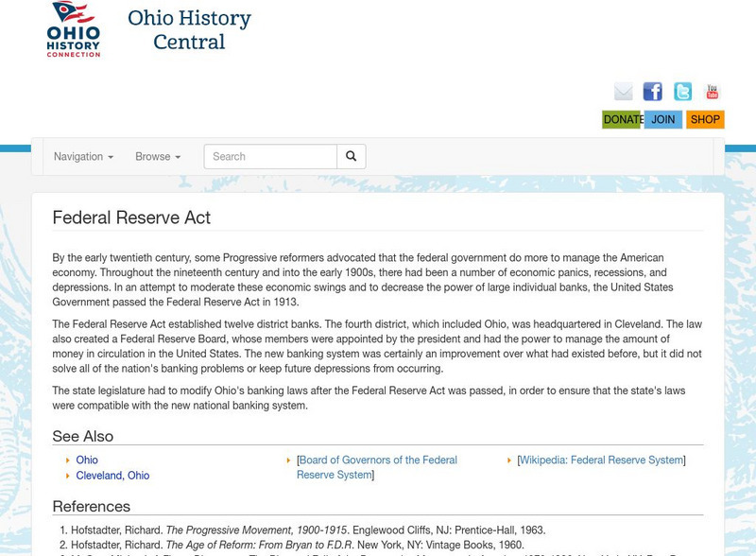
Task: Expand the Browse dropdown menu
Action: click(158, 156)
